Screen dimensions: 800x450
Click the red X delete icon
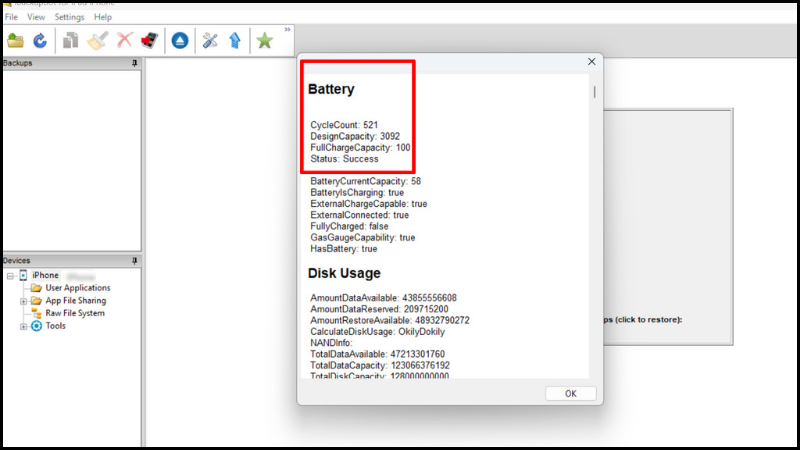coord(125,41)
